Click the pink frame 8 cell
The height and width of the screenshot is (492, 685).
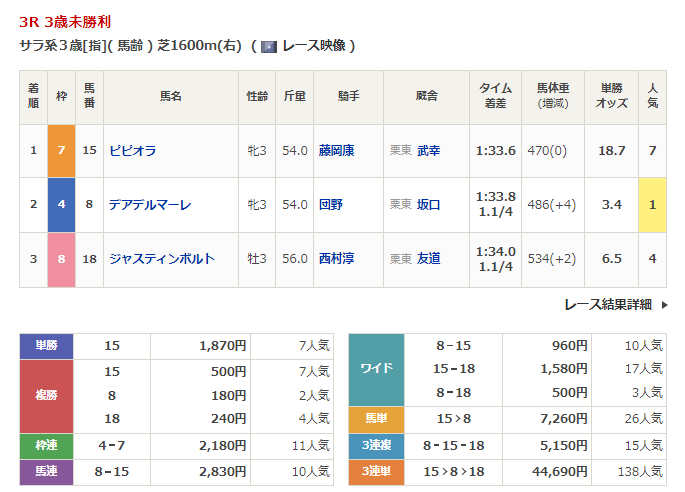click(61, 259)
